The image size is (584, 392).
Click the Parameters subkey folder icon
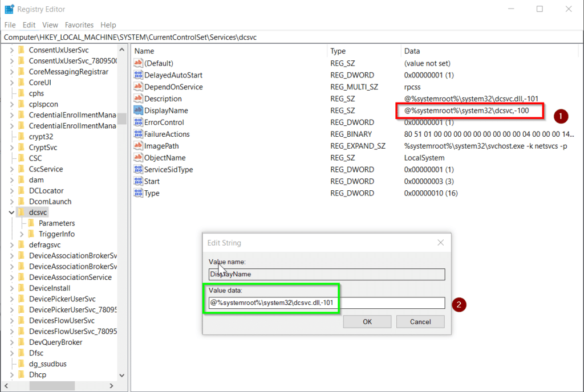tap(32, 223)
